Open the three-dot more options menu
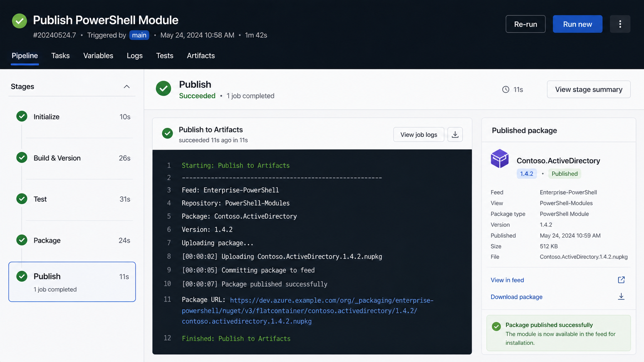 tap(620, 24)
